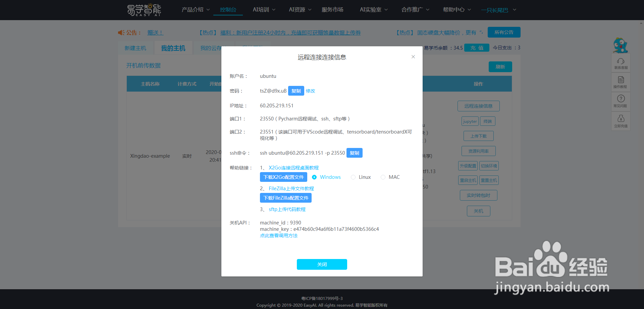Click the EasyAI logo in the navbar
644x309 pixels.
pyautogui.click(x=144, y=10)
